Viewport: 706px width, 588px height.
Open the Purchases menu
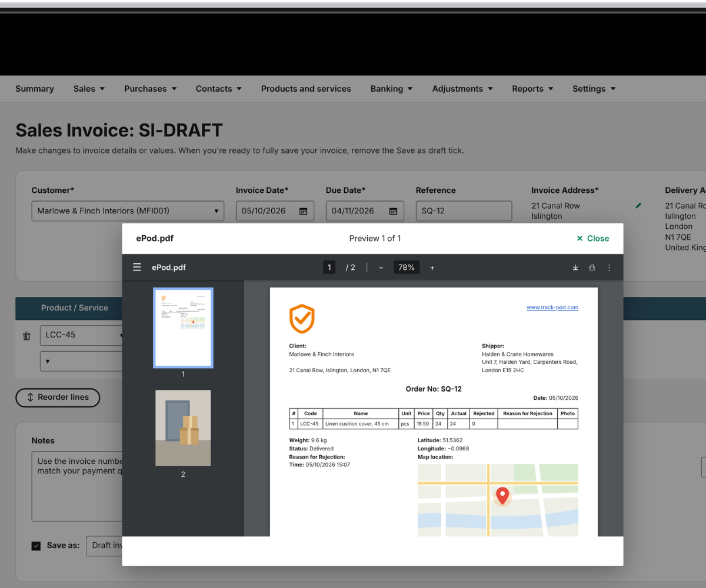[150, 89]
